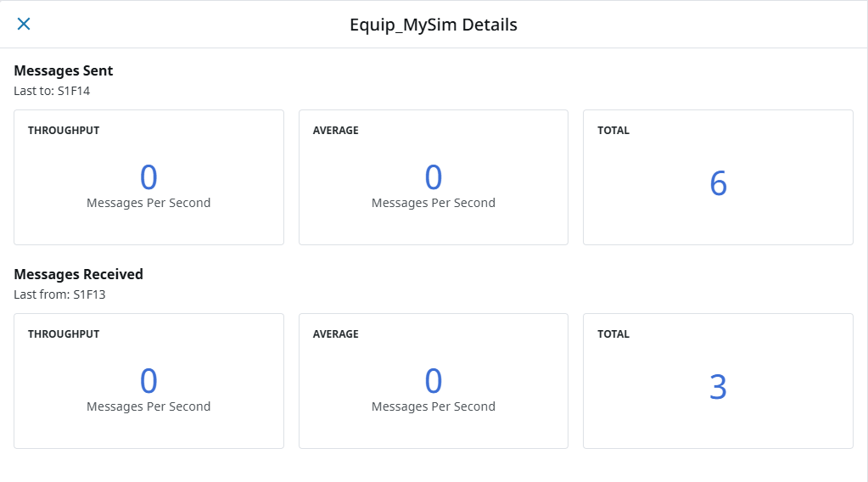Click 'Messages Per Second' in sent throughput card
Screen dimensions: 868x482
148,203
